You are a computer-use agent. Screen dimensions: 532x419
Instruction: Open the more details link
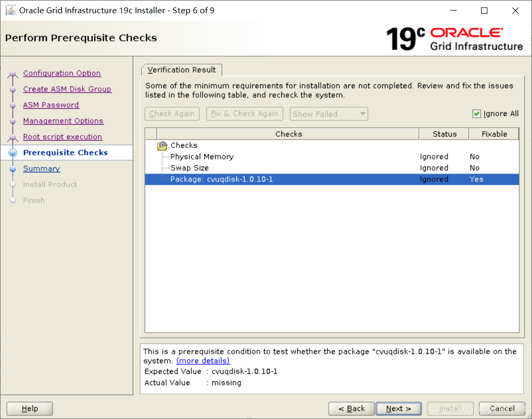pyautogui.click(x=203, y=361)
